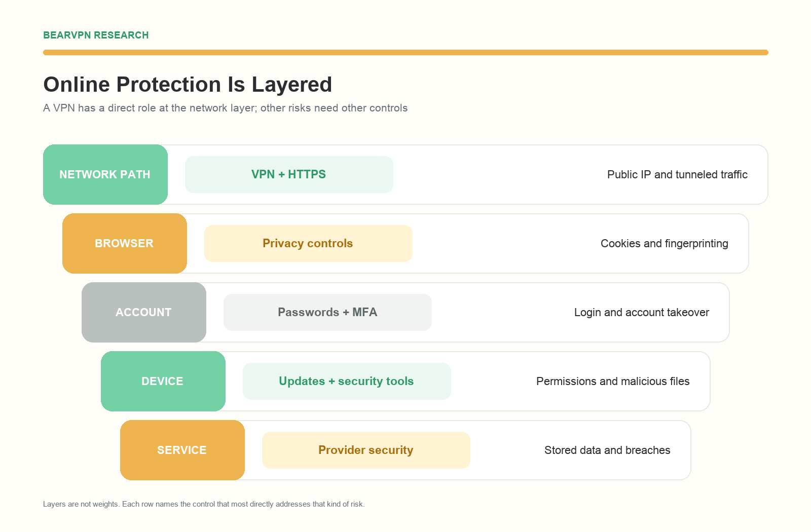Viewport: 811px width, 532px height.
Task: Select the title 'Online Protection Is Layered'
Action: 188,85
